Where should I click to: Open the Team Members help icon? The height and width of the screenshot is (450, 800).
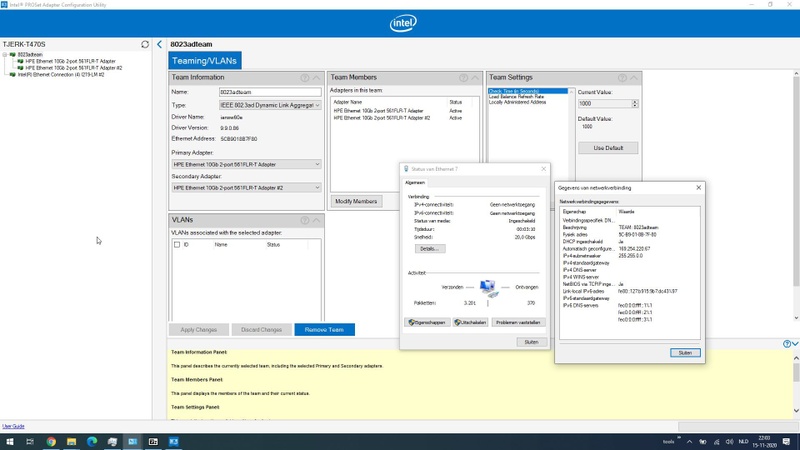pos(463,78)
